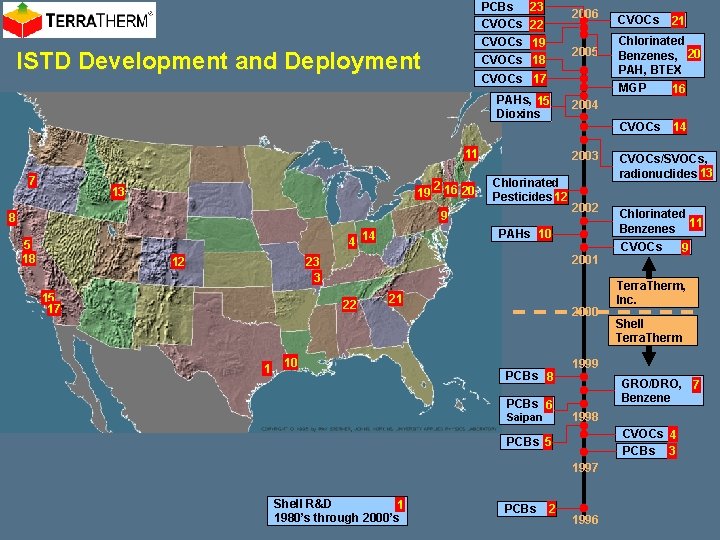Viewport: 720px width, 540px height.
Task: Select the GRO/DRO, Benzene 7 label
Action: click(x=658, y=390)
